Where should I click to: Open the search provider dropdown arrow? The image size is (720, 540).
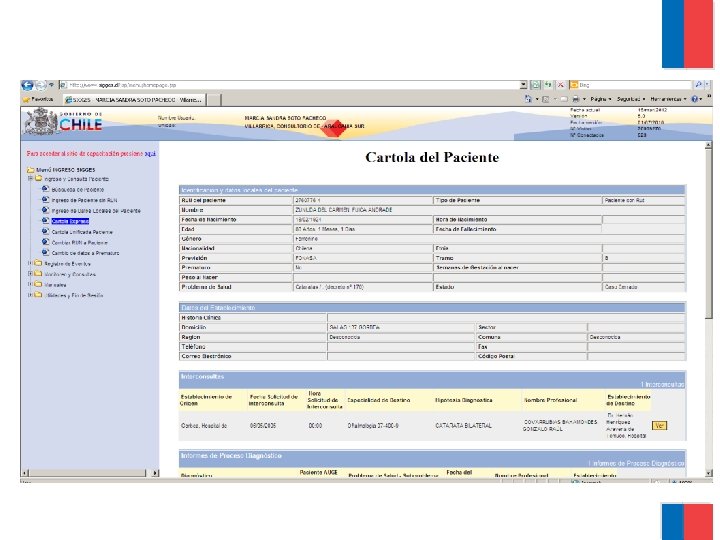[x=707, y=85]
